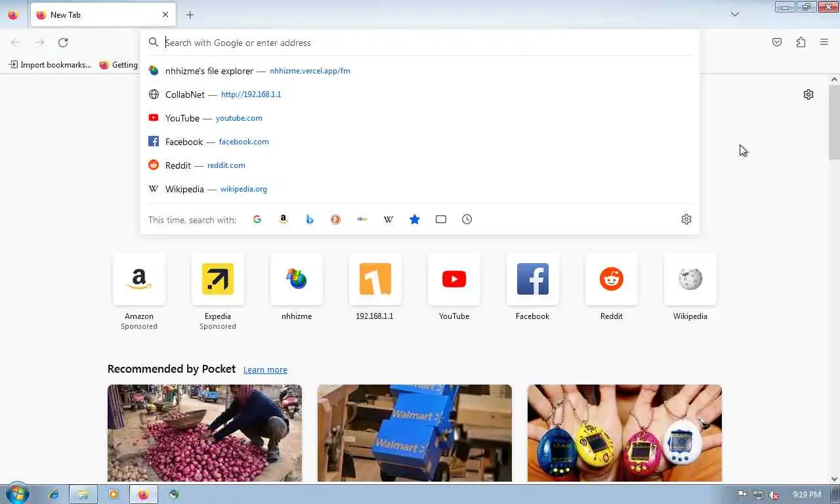The width and height of the screenshot is (840, 504).
Task: Click muted volume tray icon
Action: click(x=774, y=495)
